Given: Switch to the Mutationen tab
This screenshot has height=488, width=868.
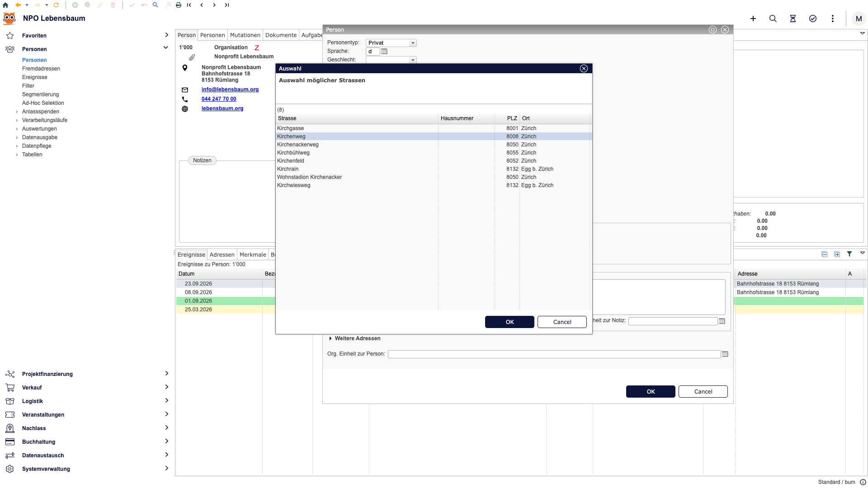Looking at the screenshot, I should click(x=245, y=35).
